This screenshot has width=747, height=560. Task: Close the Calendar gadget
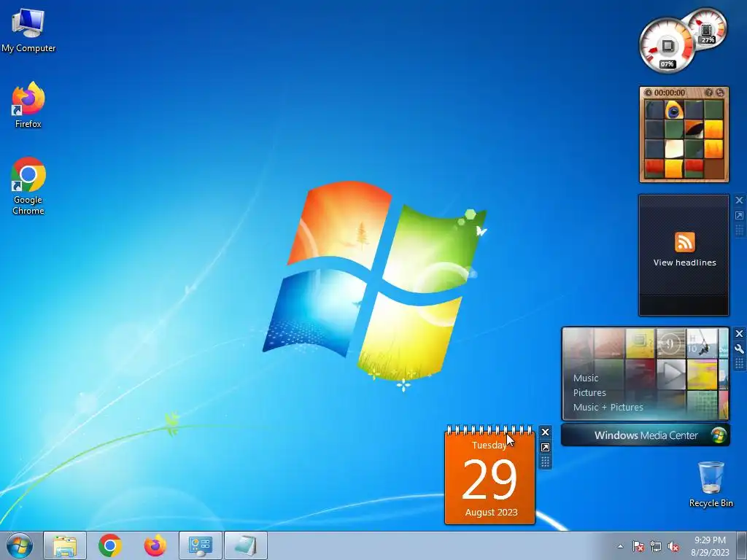tap(546, 432)
